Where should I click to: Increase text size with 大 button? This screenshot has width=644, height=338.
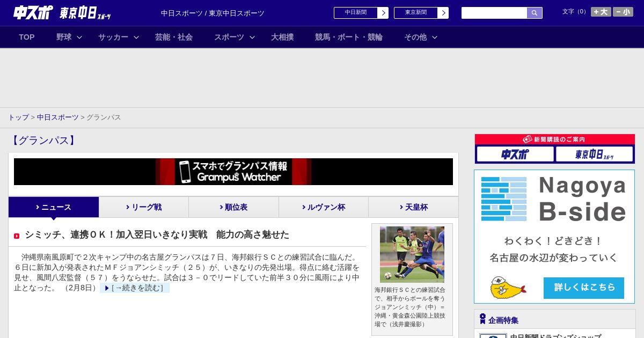601,12
